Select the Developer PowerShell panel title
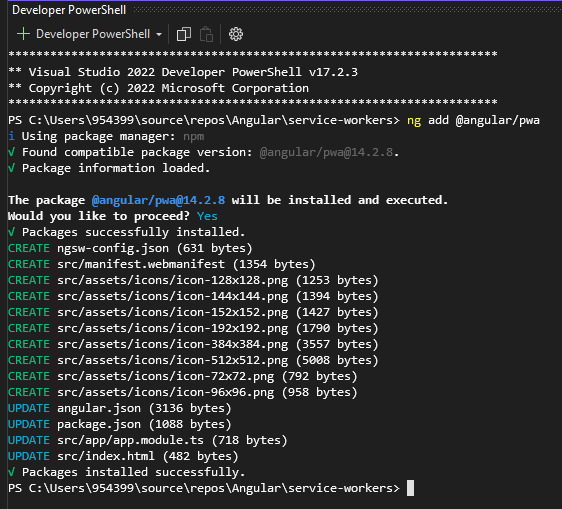 [69, 10]
